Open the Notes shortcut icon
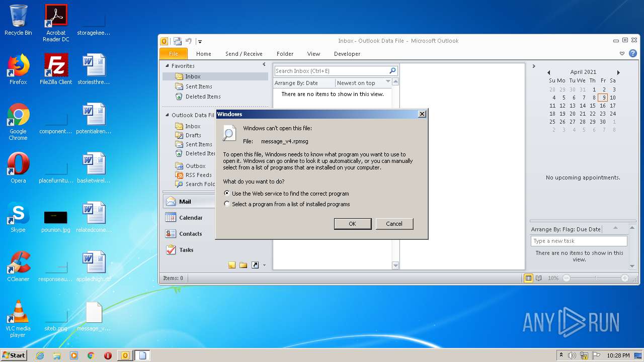The image size is (644, 362). [232, 265]
